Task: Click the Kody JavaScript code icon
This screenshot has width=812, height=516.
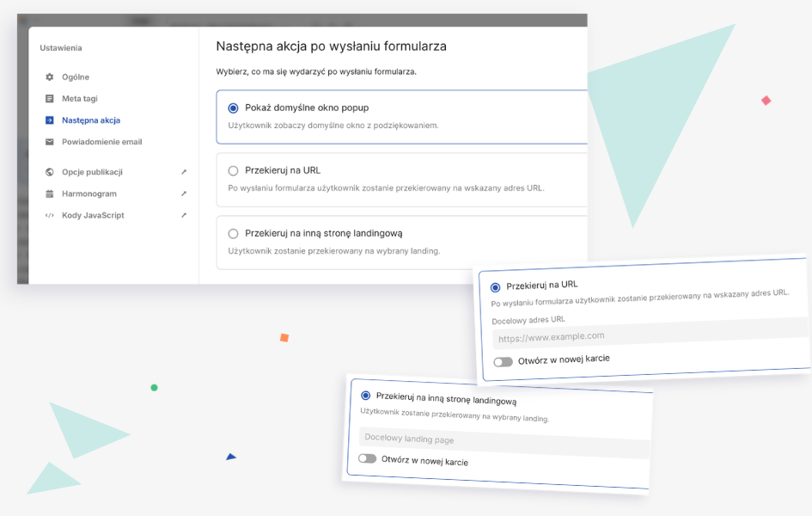Action: tap(50, 216)
